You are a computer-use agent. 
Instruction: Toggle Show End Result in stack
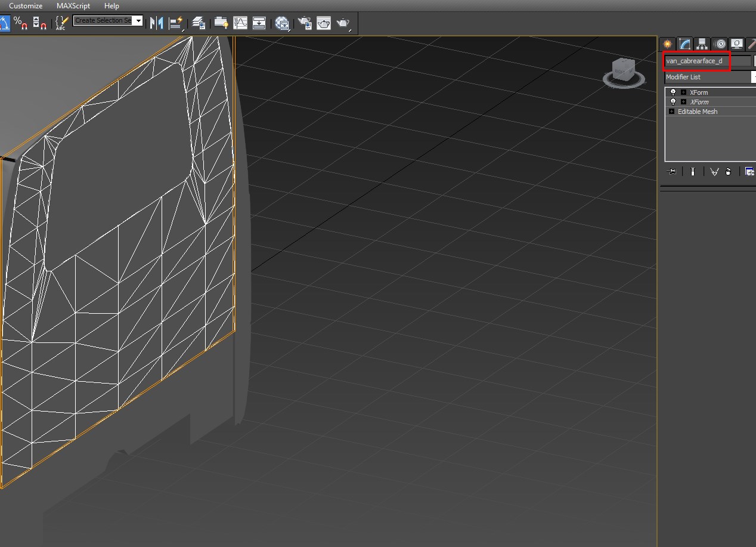pyautogui.click(x=693, y=172)
